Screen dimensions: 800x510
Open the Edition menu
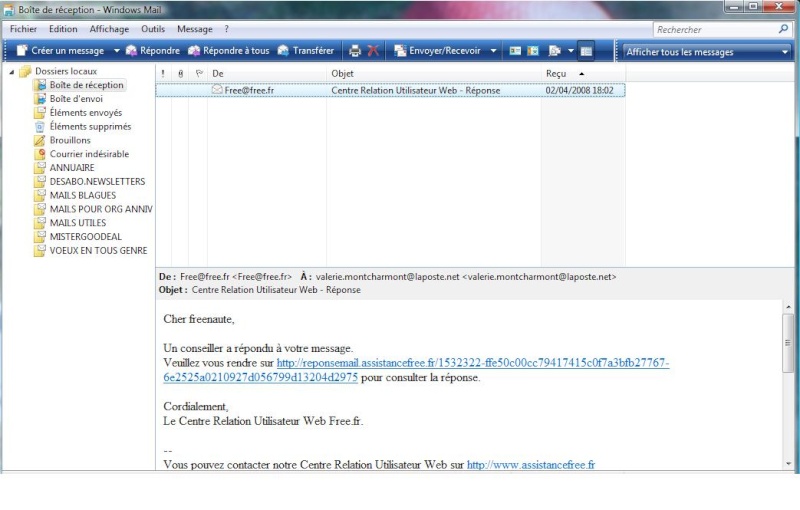(x=63, y=29)
